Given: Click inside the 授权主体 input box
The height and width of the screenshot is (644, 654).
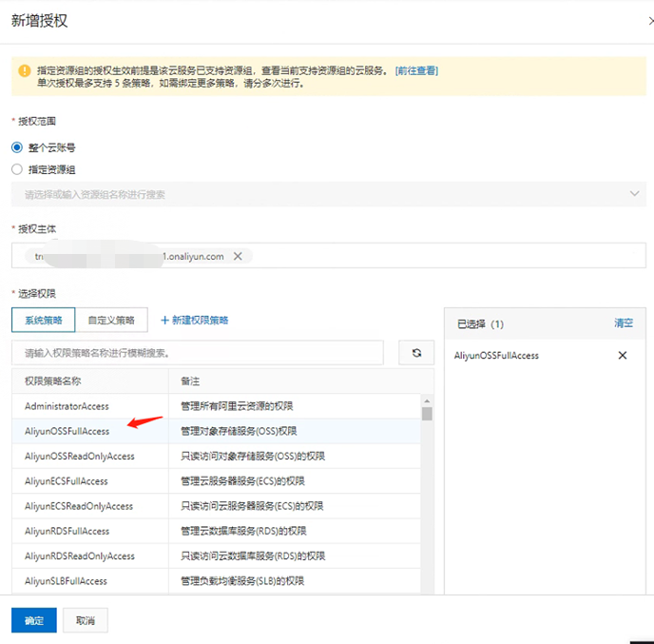Looking at the screenshot, I should [x=329, y=256].
